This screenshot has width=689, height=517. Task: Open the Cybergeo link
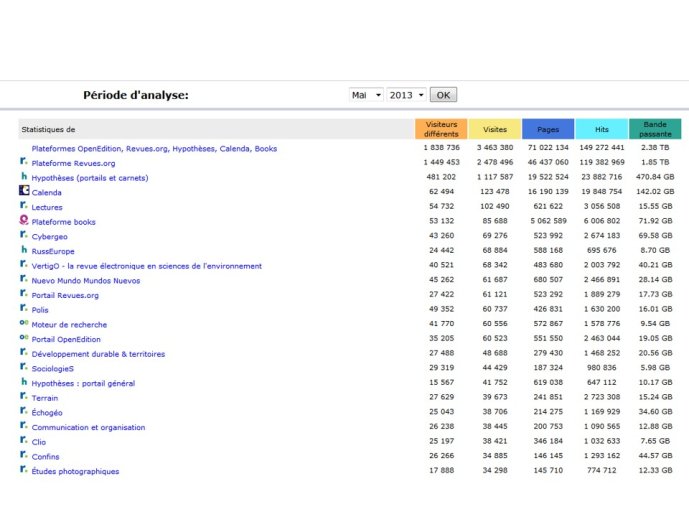pyautogui.click(x=50, y=237)
